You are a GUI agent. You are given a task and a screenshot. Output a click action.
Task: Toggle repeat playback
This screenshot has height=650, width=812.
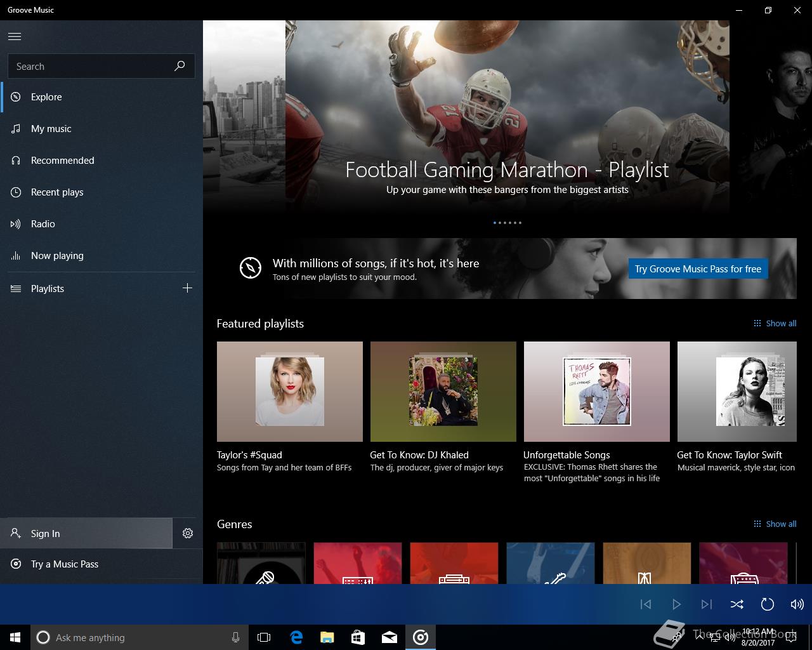tap(768, 604)
